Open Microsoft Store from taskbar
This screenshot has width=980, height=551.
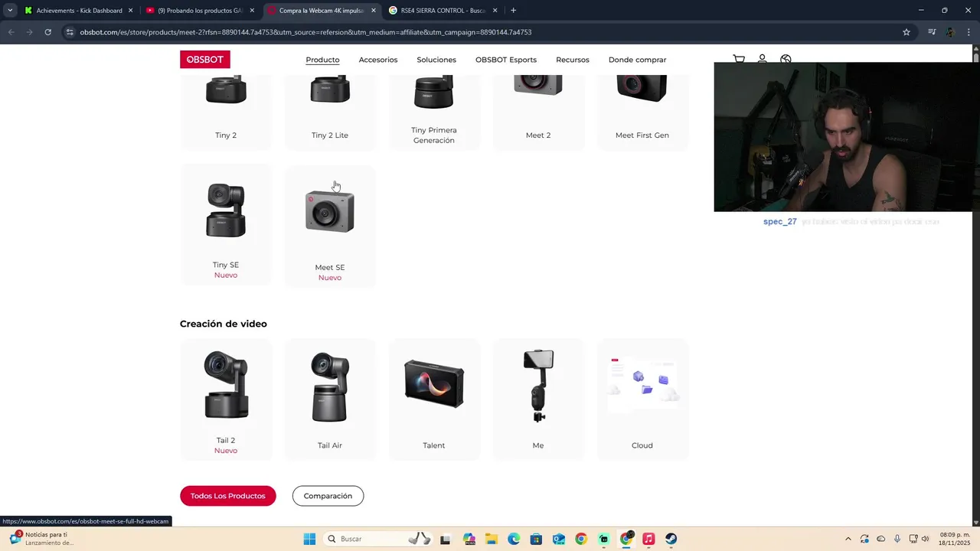[536, 539]
